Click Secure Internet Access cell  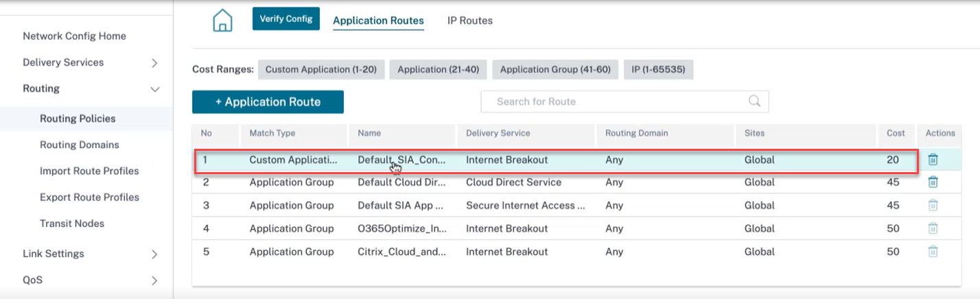(526, 205)
